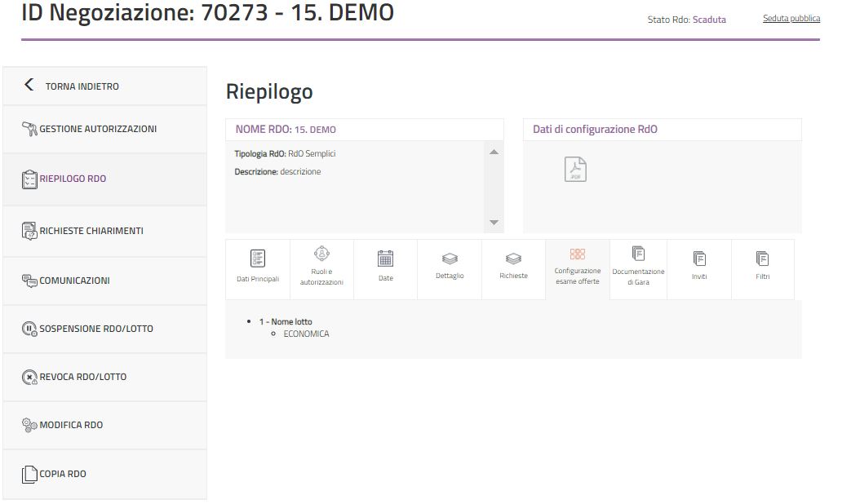The image size is (851, 504).
Task: Open Revoca RDO/Lotto sidebar entry
Action: 82,377
